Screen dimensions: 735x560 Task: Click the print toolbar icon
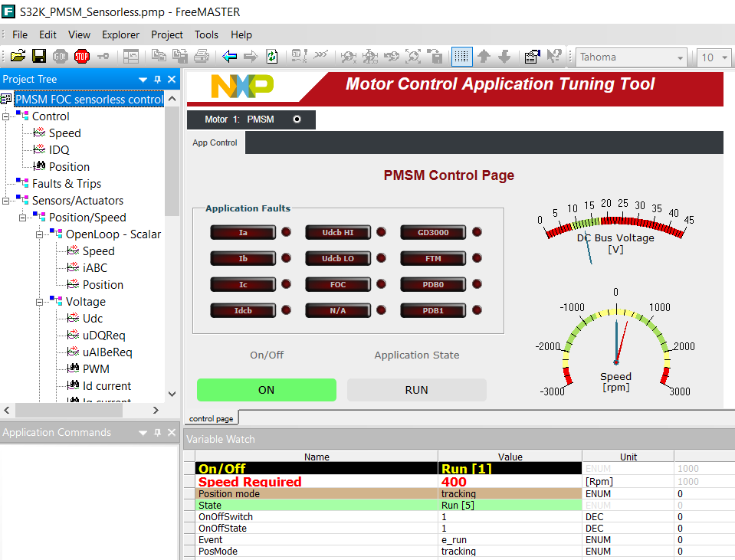pyautogui.click(x=202, y=57)
